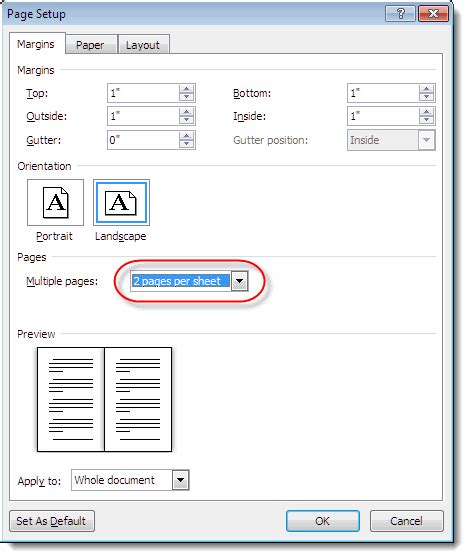Click the Bottom margin input field
The width and height of the screenshot is (469, 558).
(383, 93)
